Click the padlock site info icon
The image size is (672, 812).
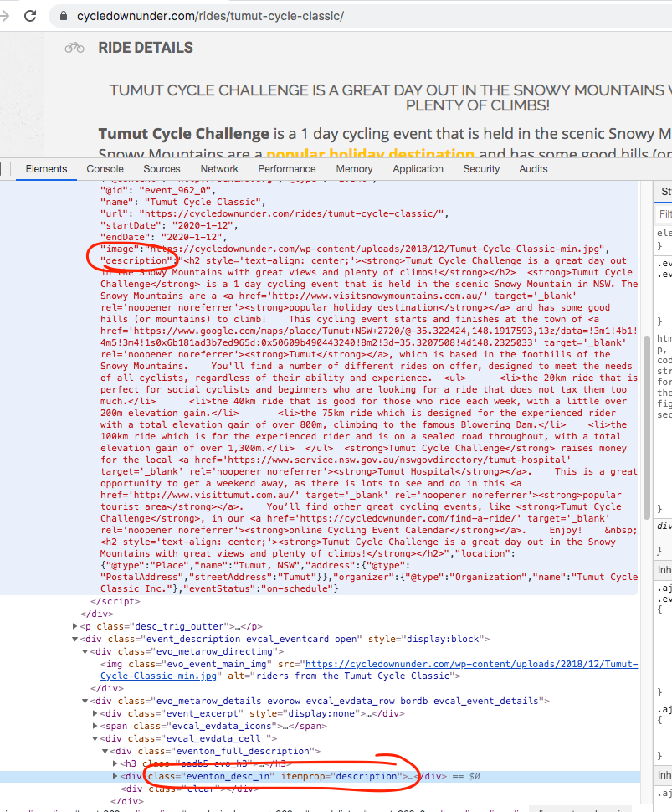click(64, 16)
